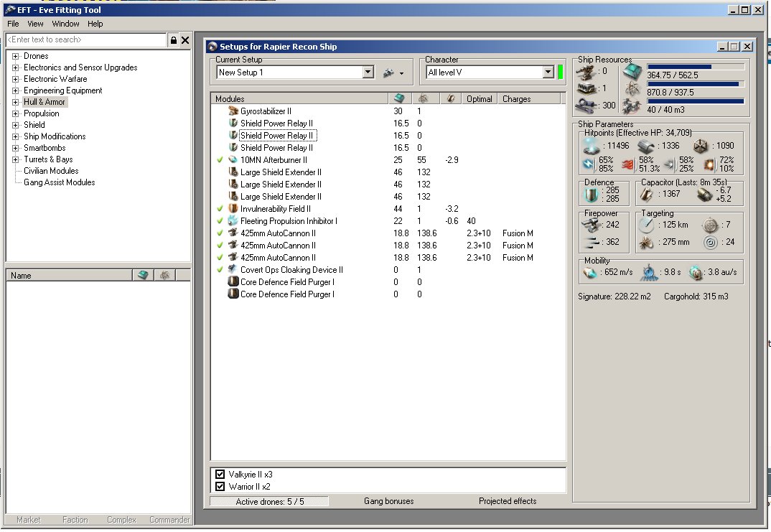
Task: Click the calibration icon showing 300
Action: (587, 105)
